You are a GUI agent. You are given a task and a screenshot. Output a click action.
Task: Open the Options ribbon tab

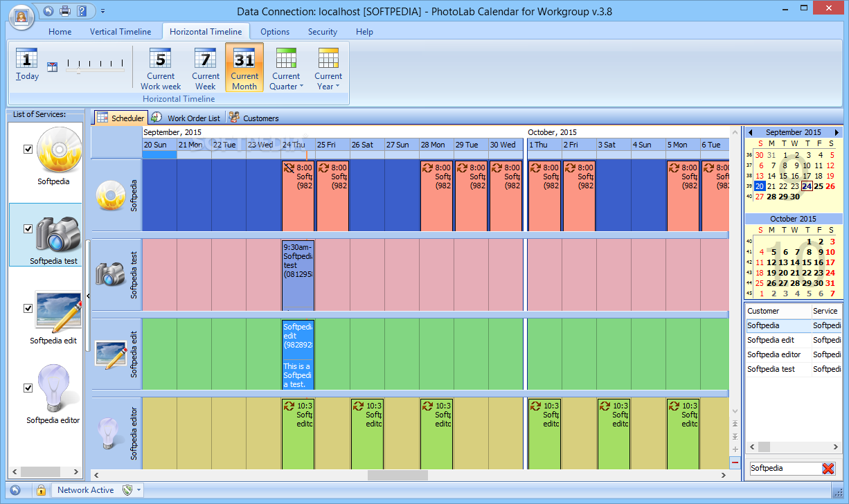pos(275,32)
